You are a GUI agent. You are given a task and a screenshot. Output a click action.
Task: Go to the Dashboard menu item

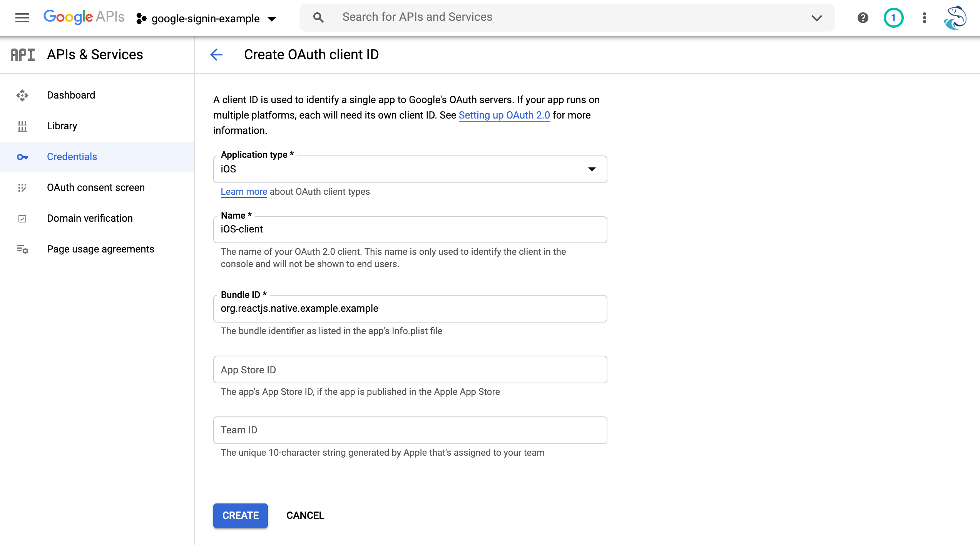pos(71,95)
